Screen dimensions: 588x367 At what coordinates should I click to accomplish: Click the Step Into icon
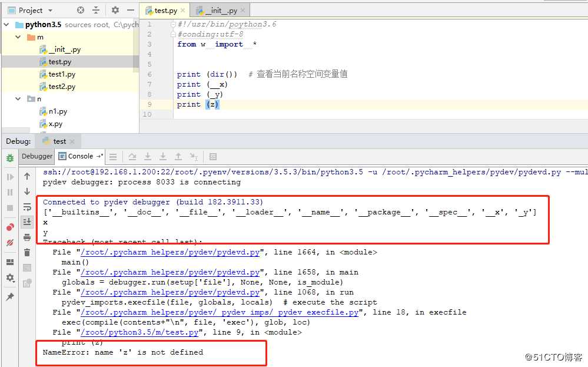click(x=148, y=157)
